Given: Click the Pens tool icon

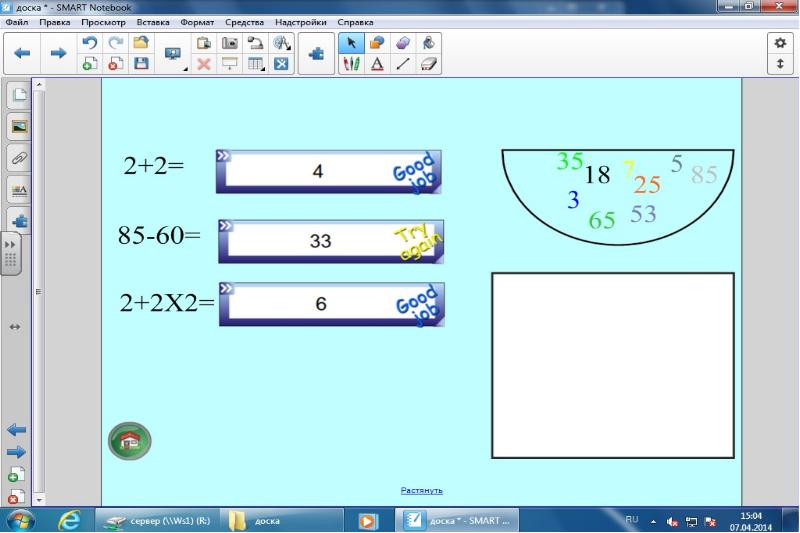Looking at the screenshot, I should [x=352, y=64].
